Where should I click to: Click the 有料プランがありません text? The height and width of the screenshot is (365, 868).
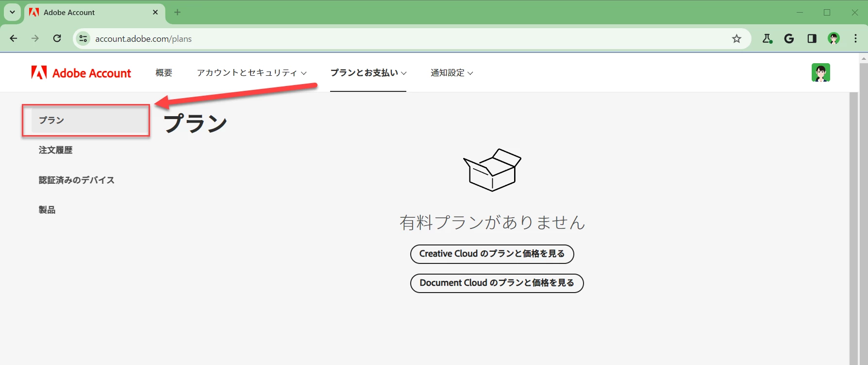[x=492, y=223]
